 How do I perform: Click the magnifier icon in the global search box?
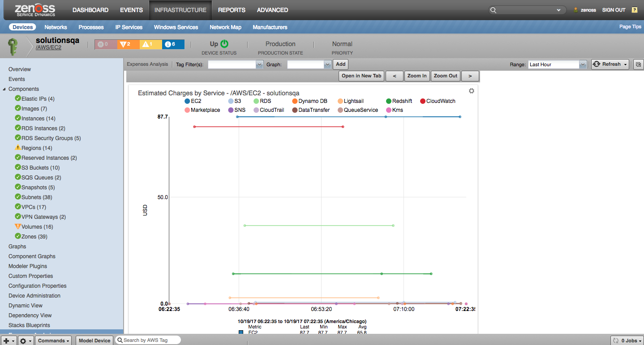tap(493, 10)
